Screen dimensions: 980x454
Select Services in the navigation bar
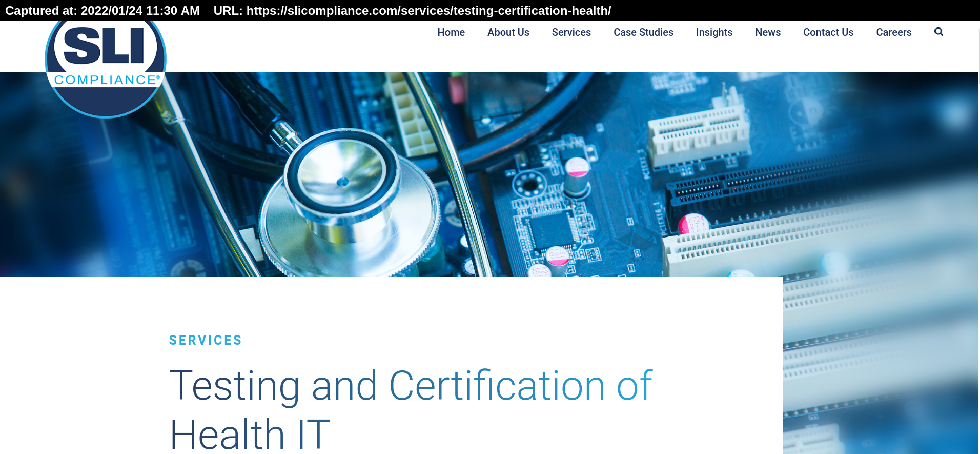571,32
